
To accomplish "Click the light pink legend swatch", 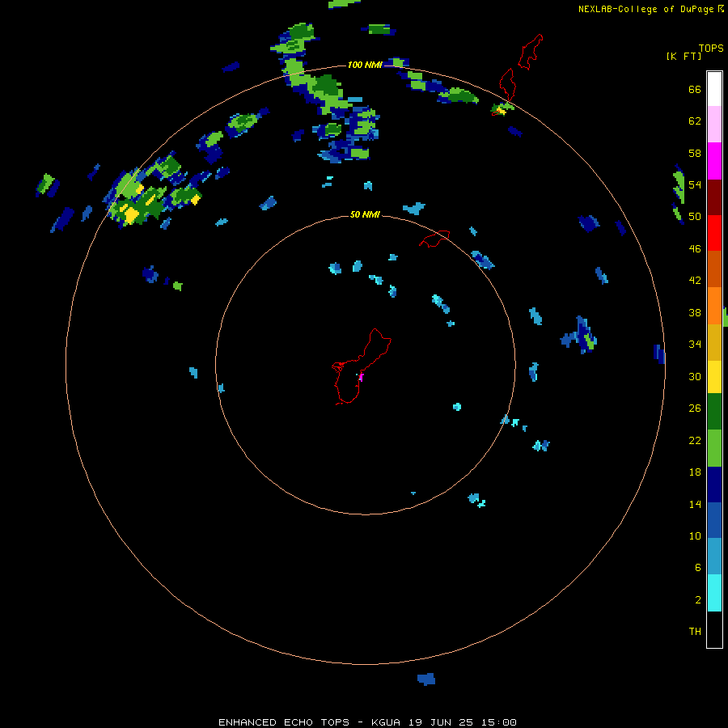I will tap(714, 125).
